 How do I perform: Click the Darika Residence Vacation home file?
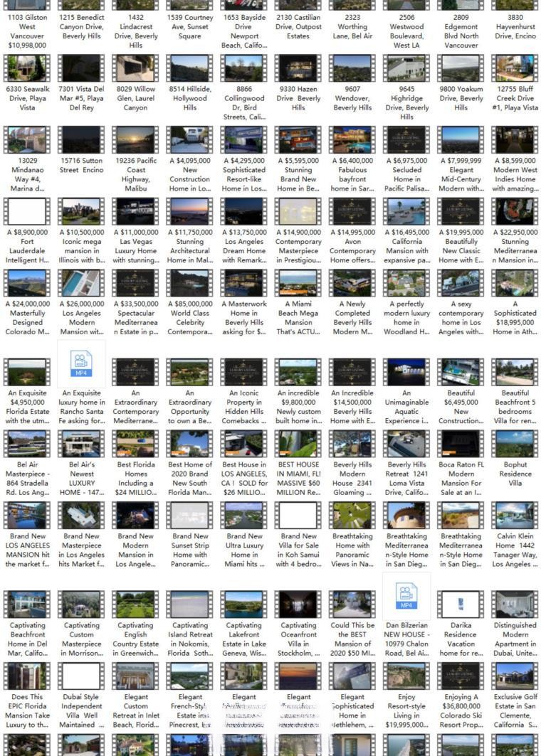coord(461,605)
